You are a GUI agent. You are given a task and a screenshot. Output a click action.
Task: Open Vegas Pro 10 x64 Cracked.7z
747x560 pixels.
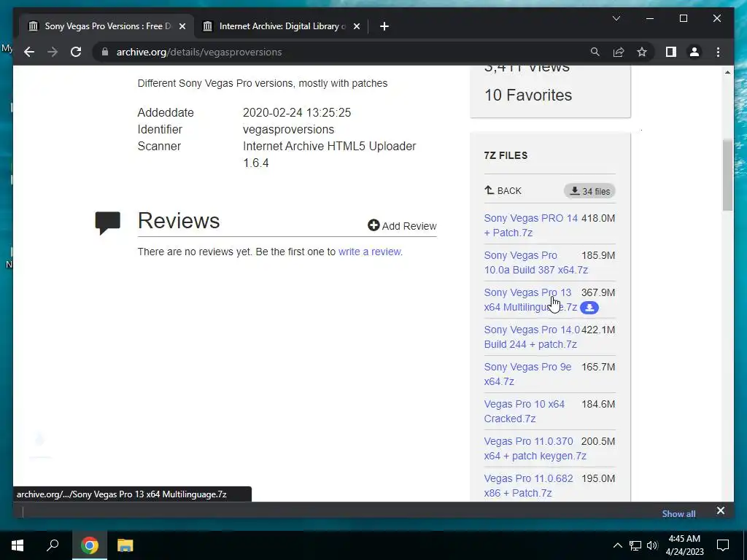[524, 411]
